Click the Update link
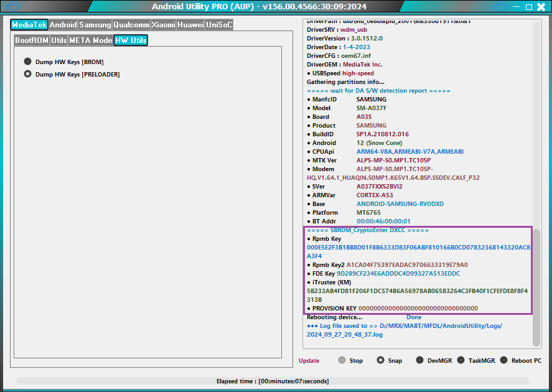Image resolution: width=552 pixels, height=392 pixels. click(x=309, y=361)
